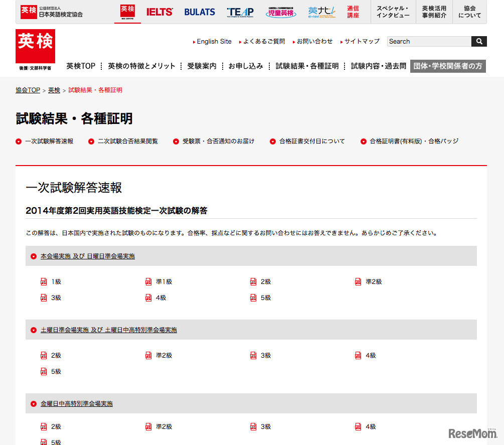Click the red 英検 logo at top left

pyautogui.click(x=35, y=45)
